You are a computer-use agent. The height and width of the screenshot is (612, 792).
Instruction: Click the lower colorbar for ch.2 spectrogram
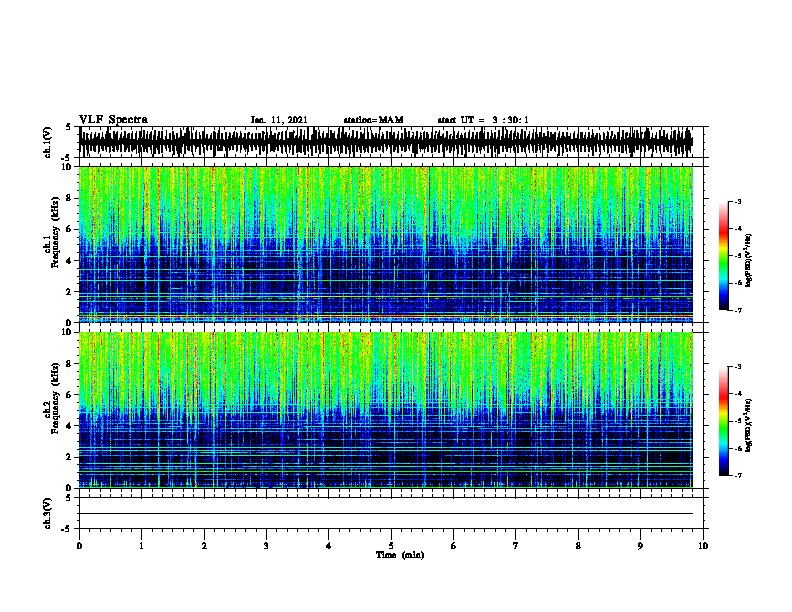pyautogui.click(x=723, y=421)
